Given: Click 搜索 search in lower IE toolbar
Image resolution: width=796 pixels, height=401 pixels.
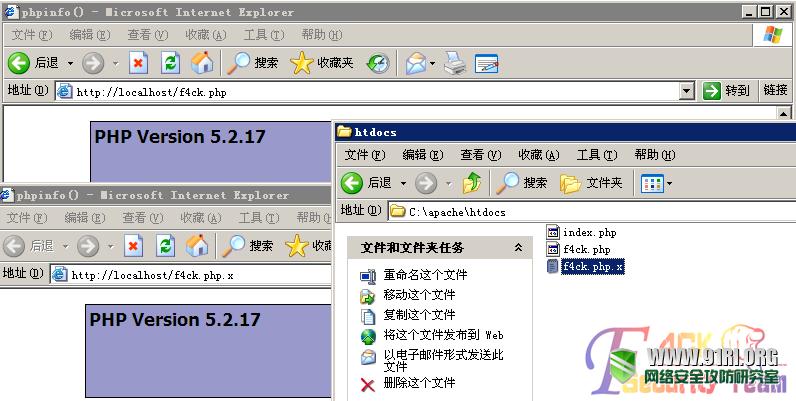Looking at the screenshot, I should [x=248, y=246].
